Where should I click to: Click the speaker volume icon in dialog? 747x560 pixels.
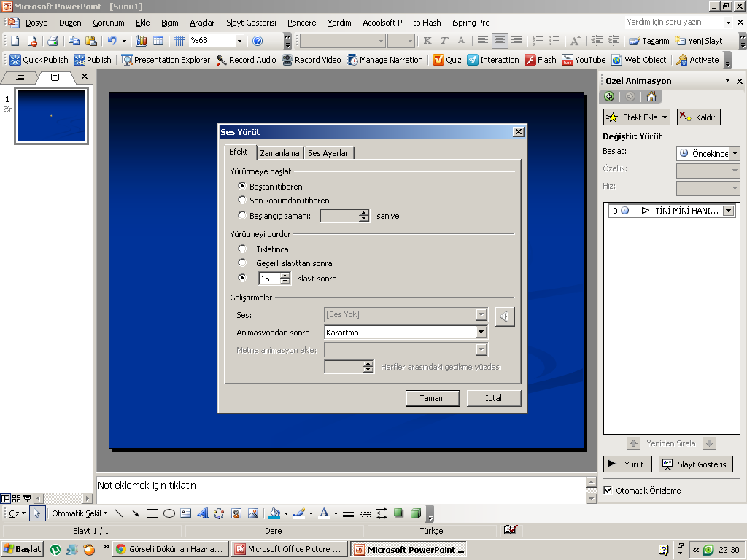[x=505, y=316]
